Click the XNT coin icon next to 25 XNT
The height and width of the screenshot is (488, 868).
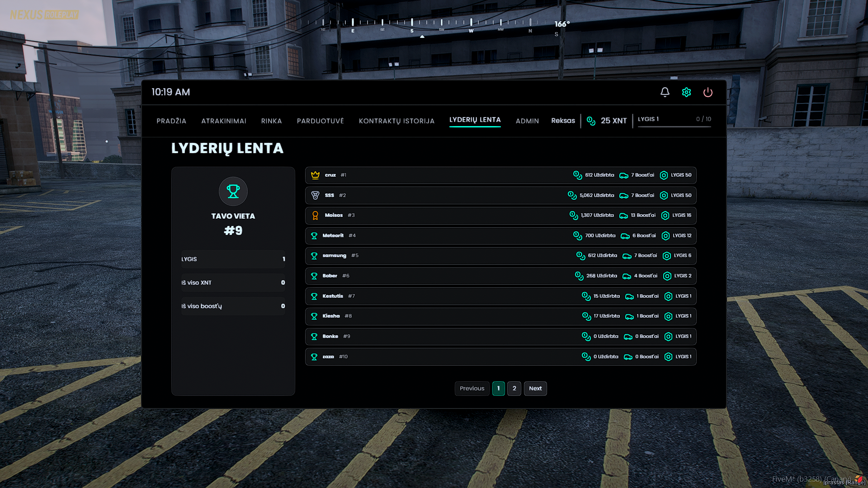click(591, 121)
